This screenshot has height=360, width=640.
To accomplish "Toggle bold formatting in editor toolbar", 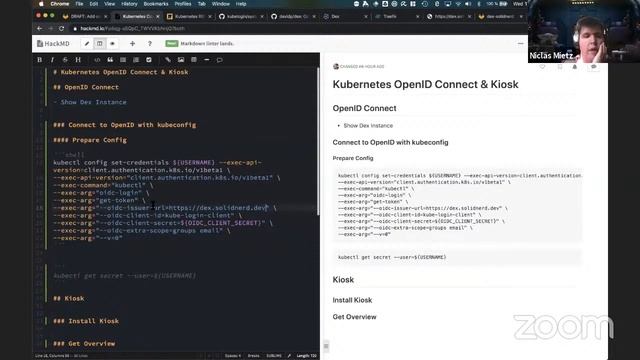I will [40, 60].
